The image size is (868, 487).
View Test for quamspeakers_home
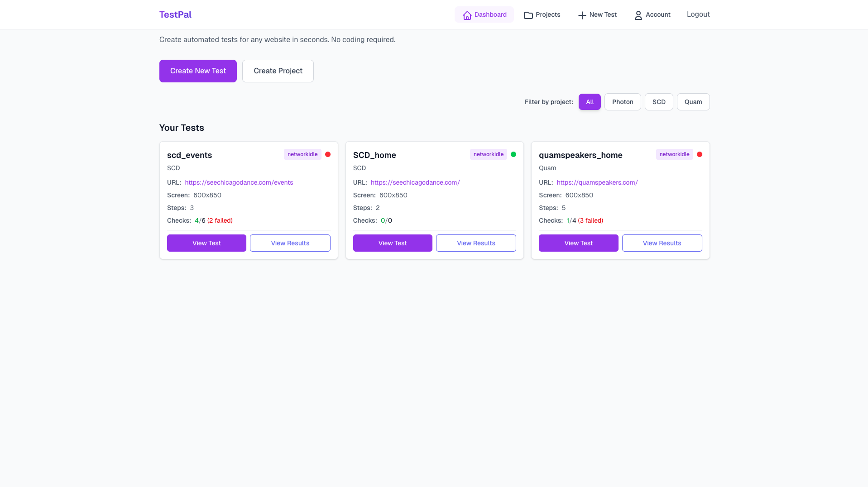[x=578, y=243]
